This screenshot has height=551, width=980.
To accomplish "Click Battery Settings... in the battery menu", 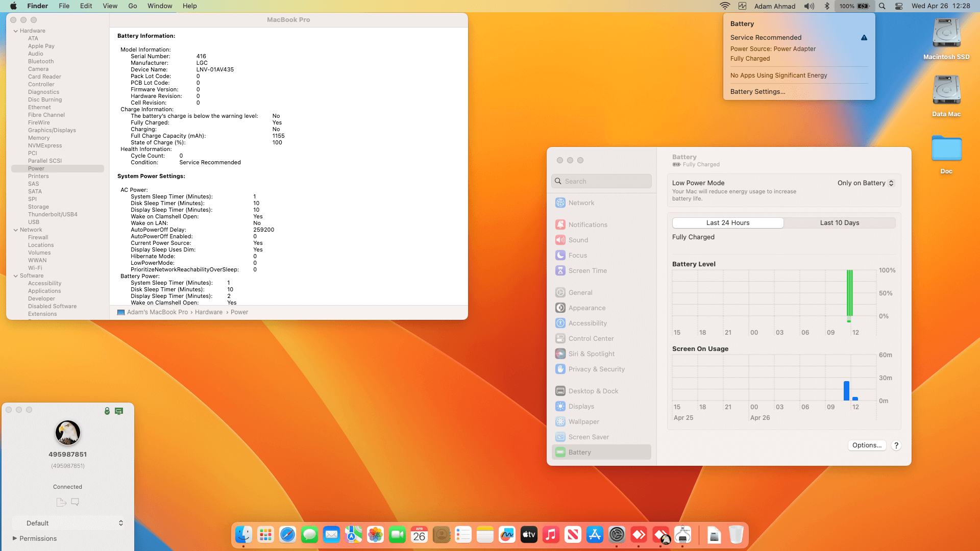I will [757, 92].
